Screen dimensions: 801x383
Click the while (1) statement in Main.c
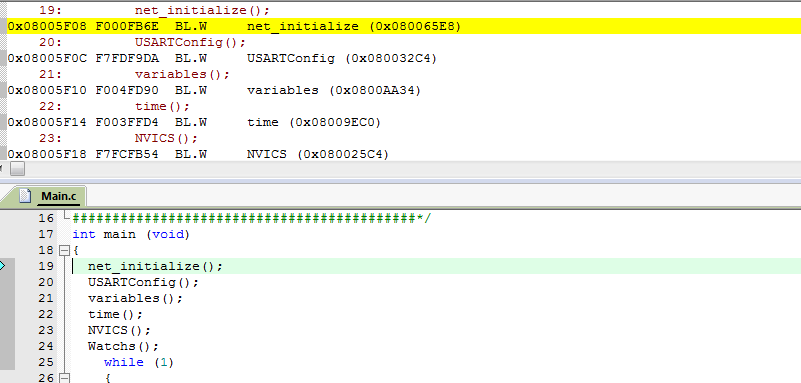(x=139, y=362)
